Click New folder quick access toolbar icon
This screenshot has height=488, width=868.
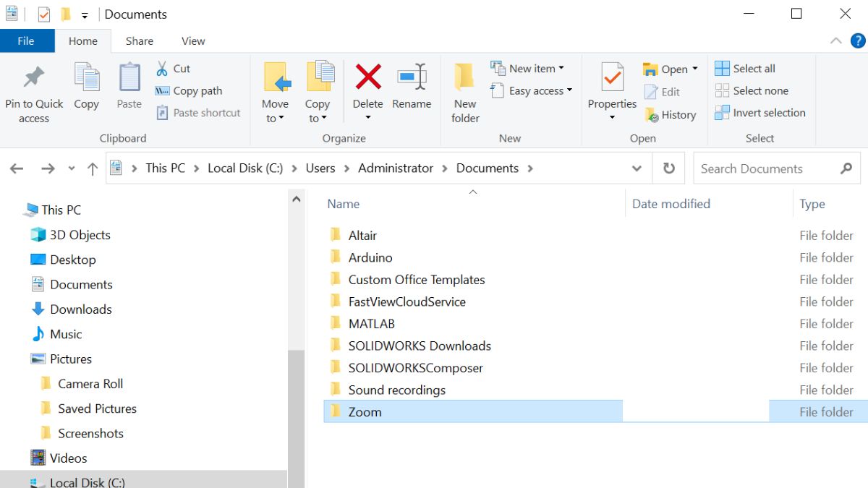click(66, 14)
